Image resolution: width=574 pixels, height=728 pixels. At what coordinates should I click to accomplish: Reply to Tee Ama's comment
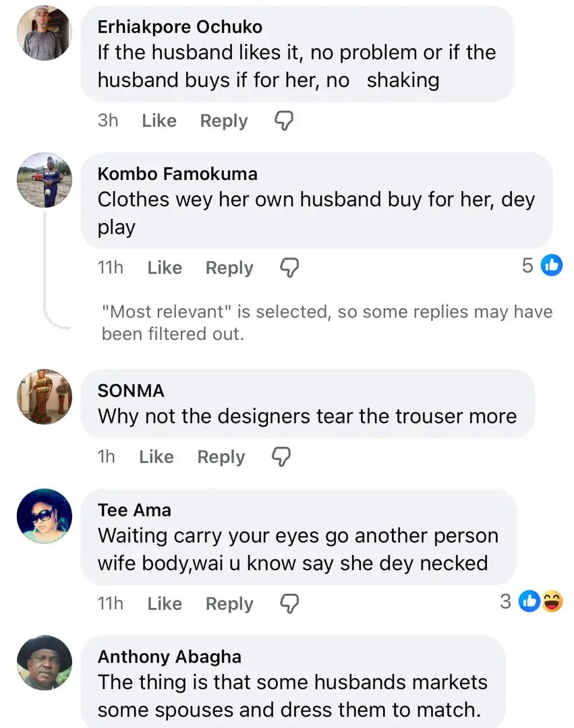[x=229, y=603]
